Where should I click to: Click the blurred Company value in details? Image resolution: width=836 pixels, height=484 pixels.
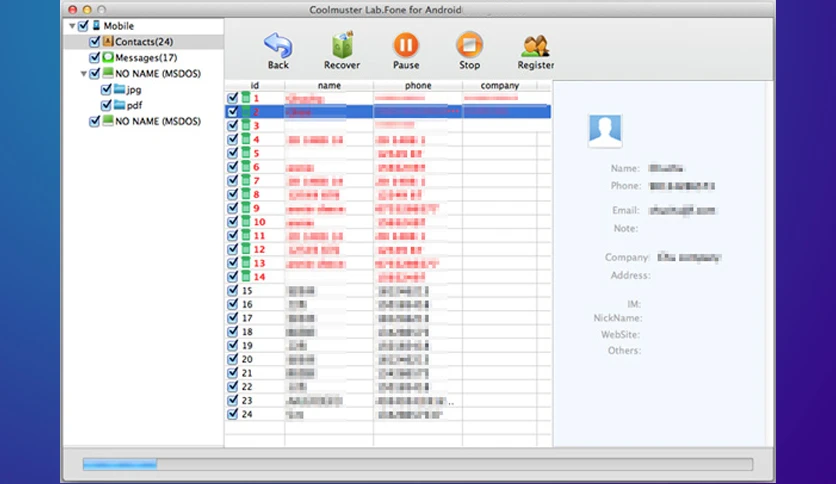[689, 257]
